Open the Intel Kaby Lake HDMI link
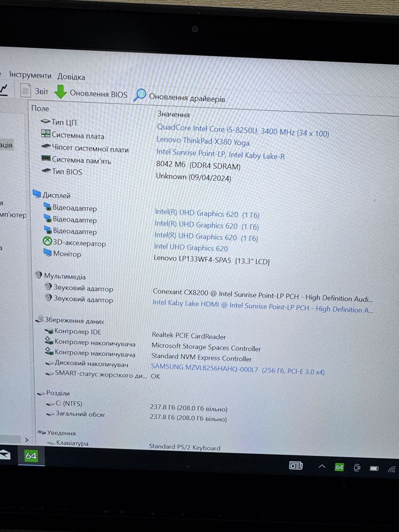This screenshot has height=532, width=399. click(263, 306)
